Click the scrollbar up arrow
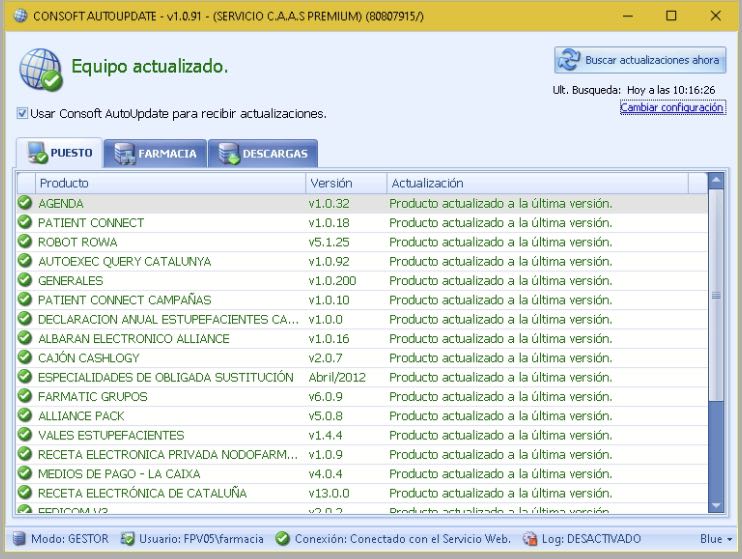The height and width of the screenshot is (559, 742). pos(716,180)
